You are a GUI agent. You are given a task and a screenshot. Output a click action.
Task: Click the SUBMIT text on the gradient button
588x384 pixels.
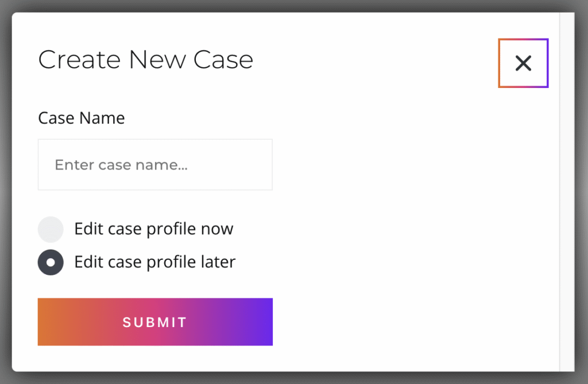pyautogui.click(x=155, y=322)
